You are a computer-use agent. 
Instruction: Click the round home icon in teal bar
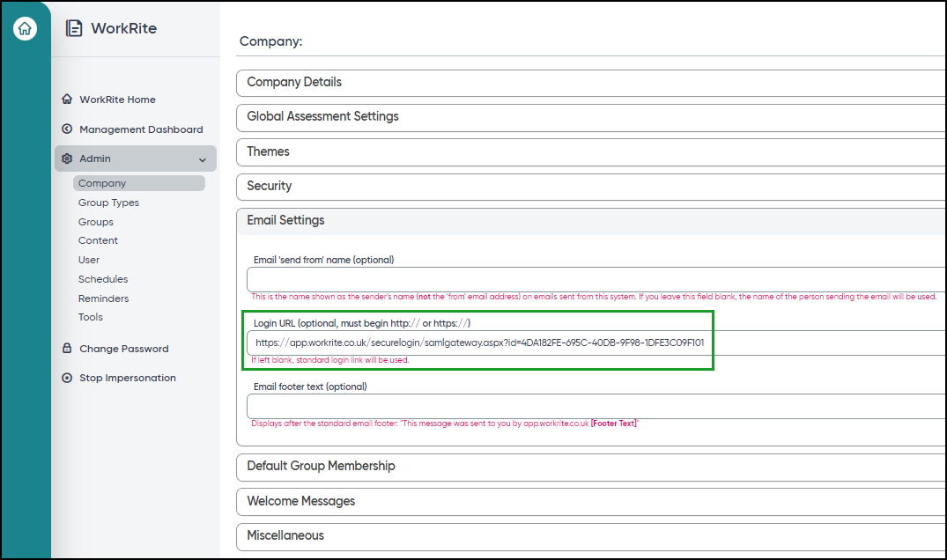click(25, 28)
